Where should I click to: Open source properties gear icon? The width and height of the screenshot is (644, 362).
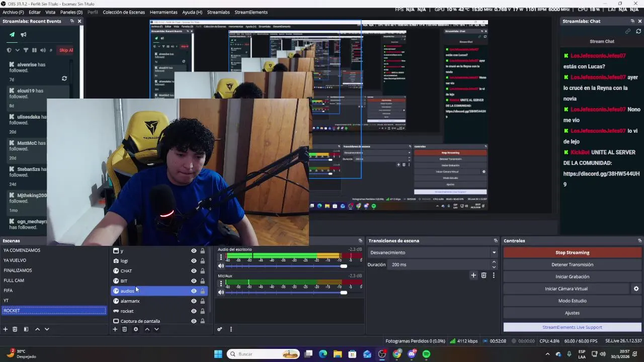135,329
